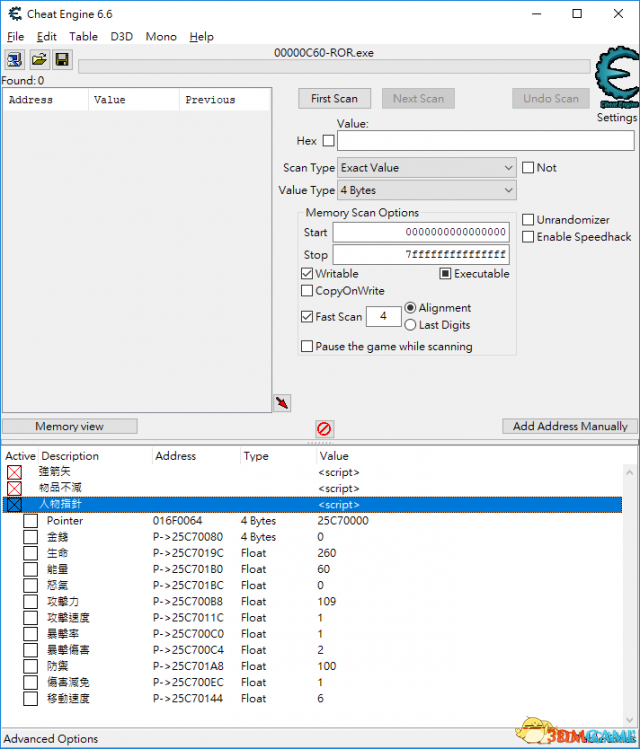
Task: Select the value 25C70000 in Pointer row
Action: pos(343,521)
